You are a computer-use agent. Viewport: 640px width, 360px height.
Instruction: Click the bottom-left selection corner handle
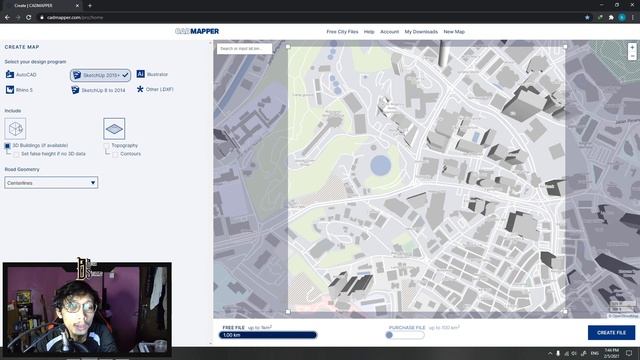pos(288,312)
